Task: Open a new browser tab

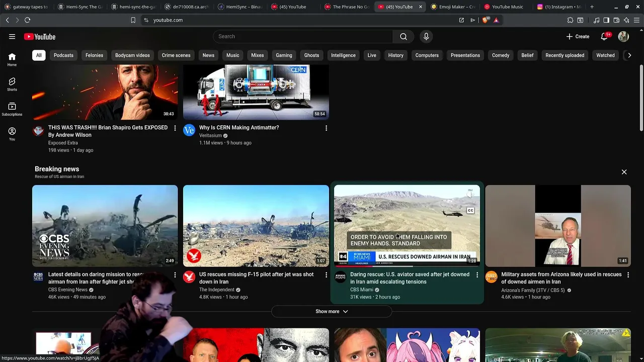Action: pyautogui.click(x=592, y=7)
